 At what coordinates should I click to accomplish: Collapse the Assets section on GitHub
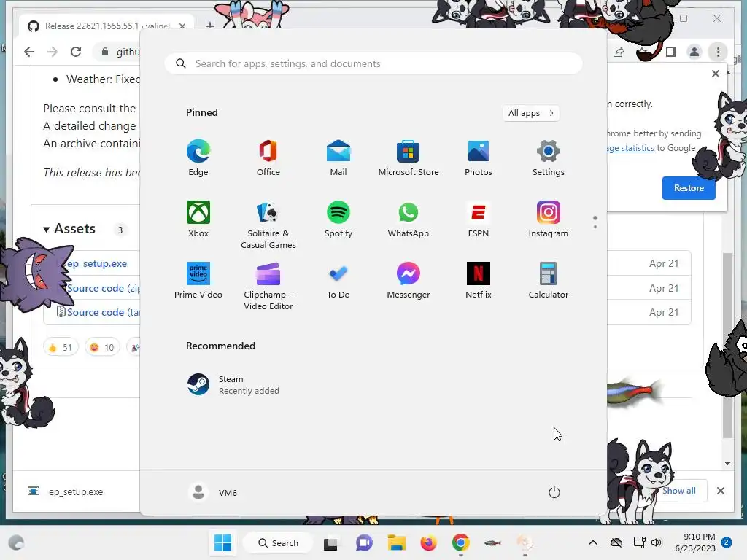[x=69, y=229]
